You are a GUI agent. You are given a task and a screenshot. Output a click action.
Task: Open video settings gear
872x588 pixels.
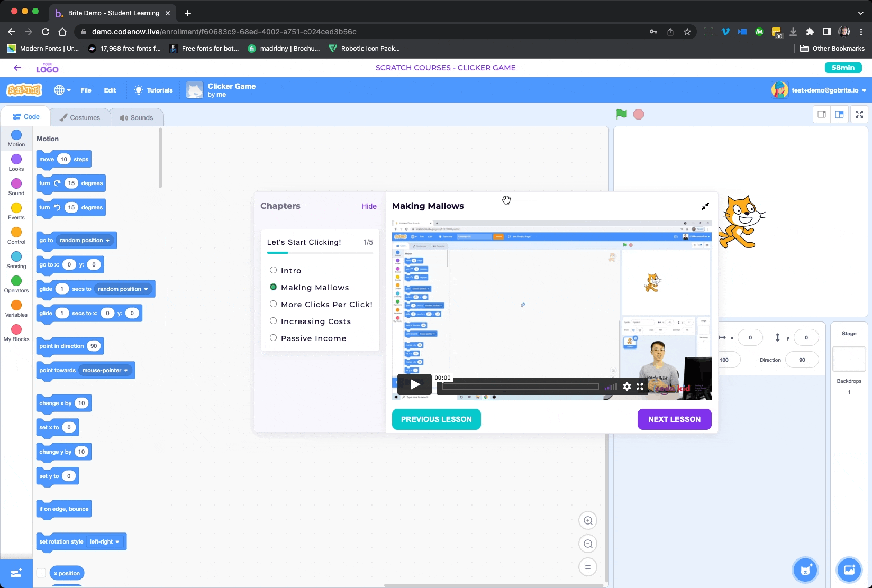(626, 387)
